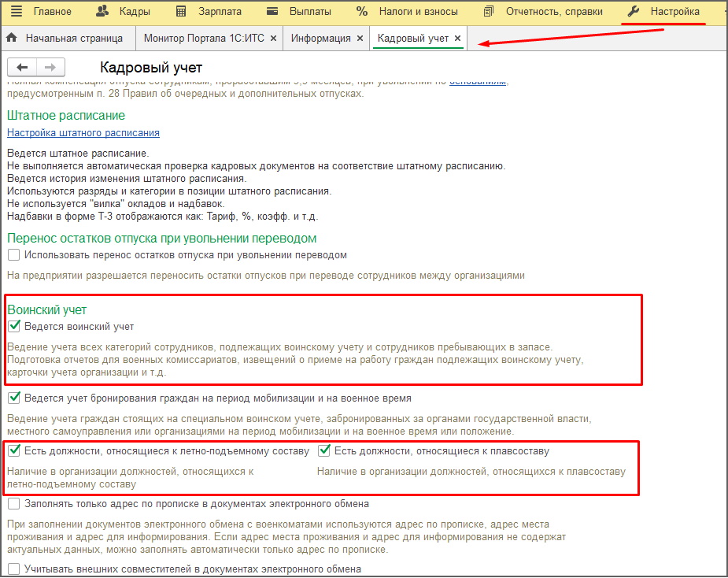Viewport: 728px width, 578px height.
Task: Check Заполнять только адрес по прописке
Action: (14, 504)
